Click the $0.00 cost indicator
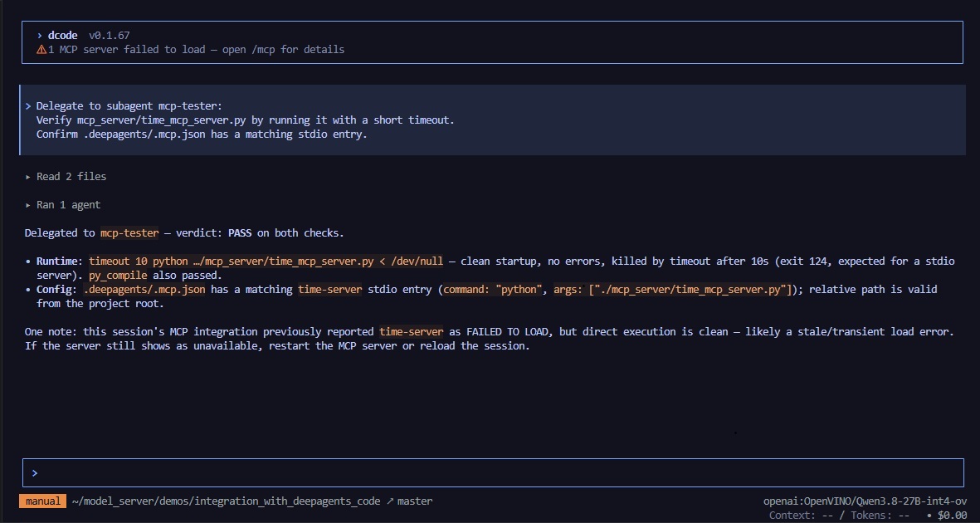Image resolution: width=980 pixels, height=523 pixels. coord(952,515)
